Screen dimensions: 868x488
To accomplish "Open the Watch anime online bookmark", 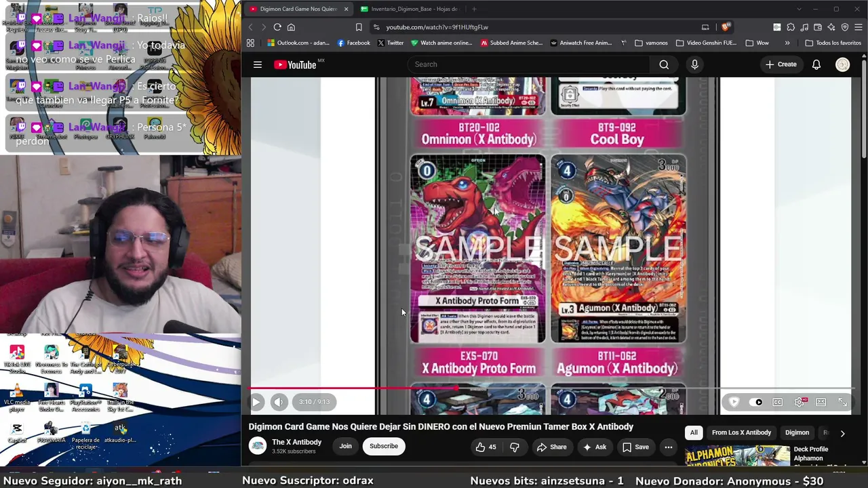I will (x=441, y=43).
